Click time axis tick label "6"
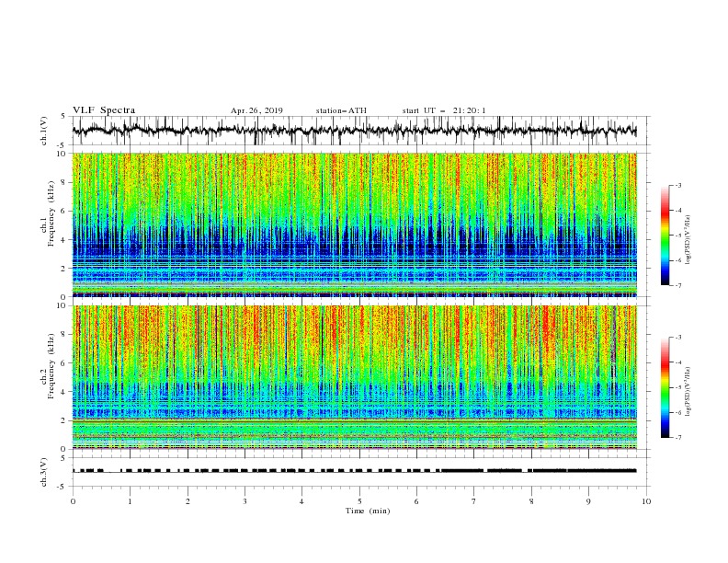Viewport: 728px width, 563px height. (x=416, y=501)
